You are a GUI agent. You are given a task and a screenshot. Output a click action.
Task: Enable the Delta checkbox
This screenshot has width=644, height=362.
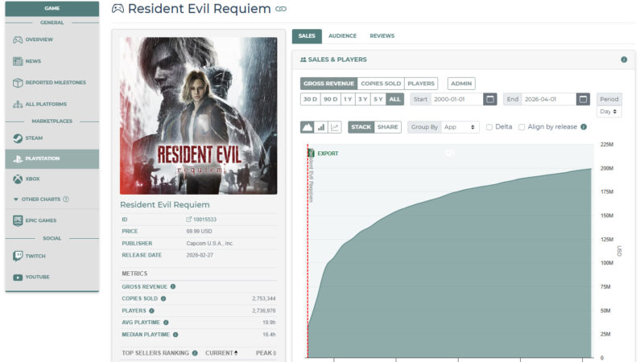coord(489,127)
